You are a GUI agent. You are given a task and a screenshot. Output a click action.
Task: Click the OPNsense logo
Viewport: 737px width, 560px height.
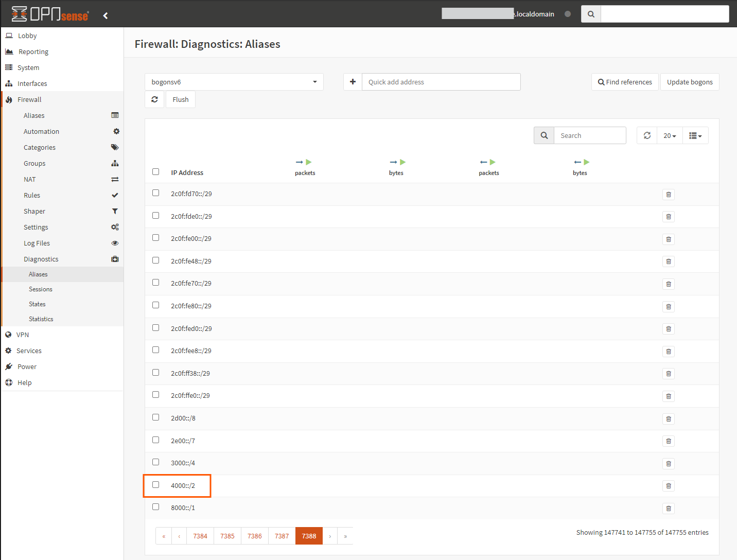(x=50, y=14)
